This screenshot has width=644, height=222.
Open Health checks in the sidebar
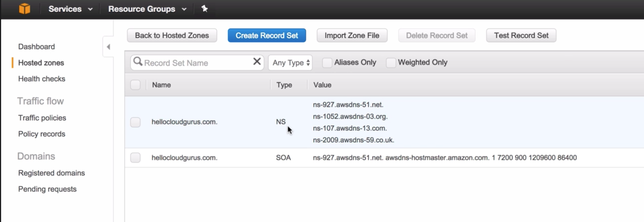coord(42,79)
